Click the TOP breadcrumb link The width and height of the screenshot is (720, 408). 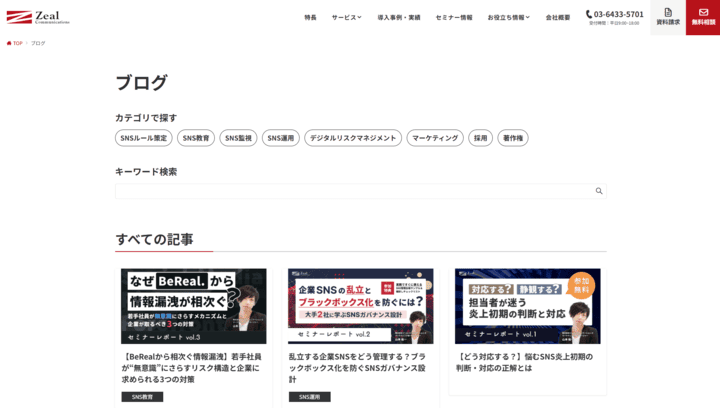click(17, 43)
